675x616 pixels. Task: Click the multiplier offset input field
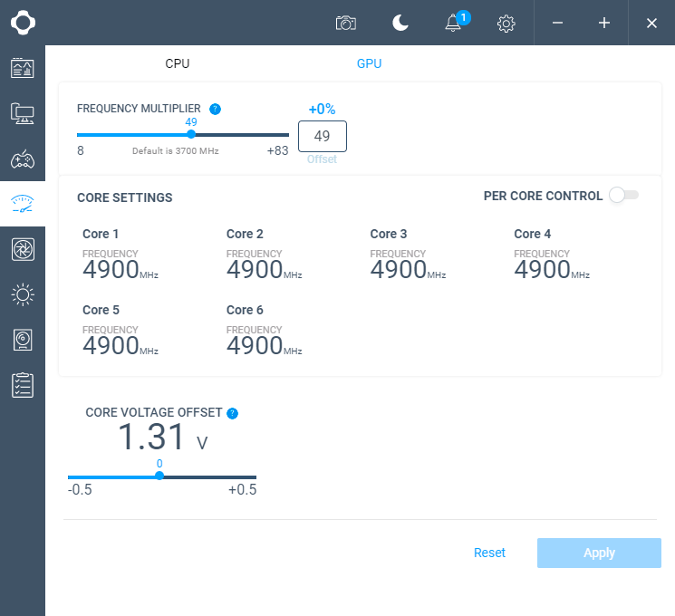pos(322,136)
